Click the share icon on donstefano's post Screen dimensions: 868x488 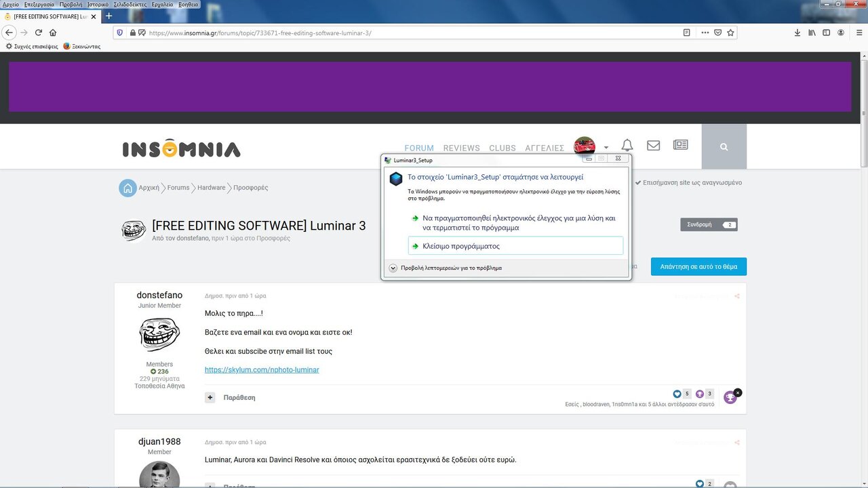737,296
